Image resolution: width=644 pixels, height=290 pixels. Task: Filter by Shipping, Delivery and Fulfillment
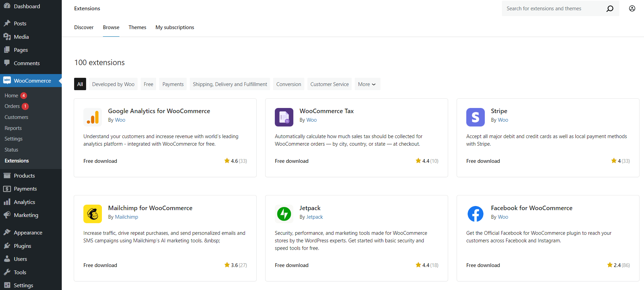[x=230, y=84]
